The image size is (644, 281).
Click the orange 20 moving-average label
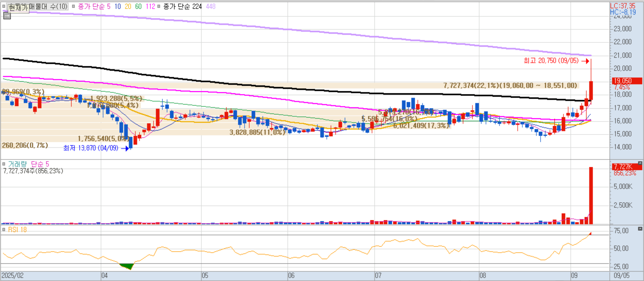click(x=128, y=6)
